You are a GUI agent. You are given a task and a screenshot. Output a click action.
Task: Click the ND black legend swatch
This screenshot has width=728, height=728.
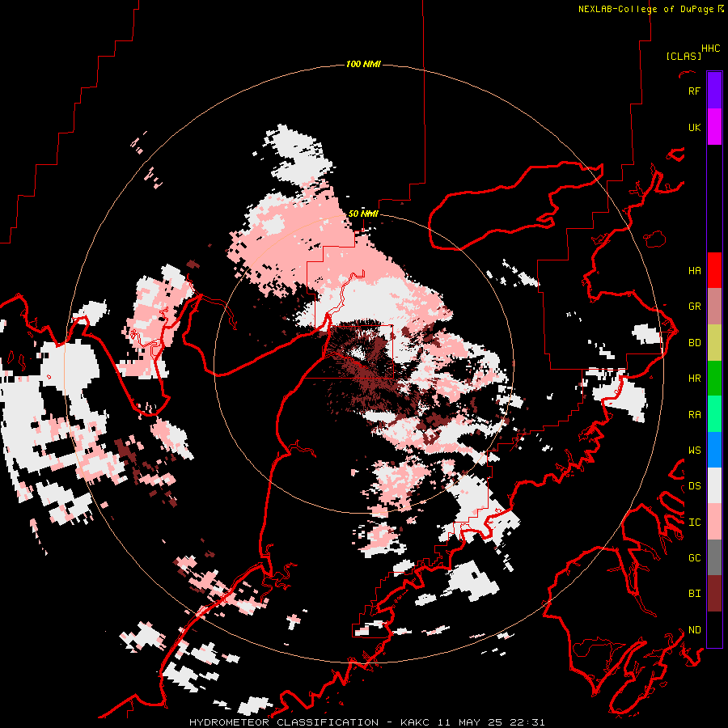714,629
